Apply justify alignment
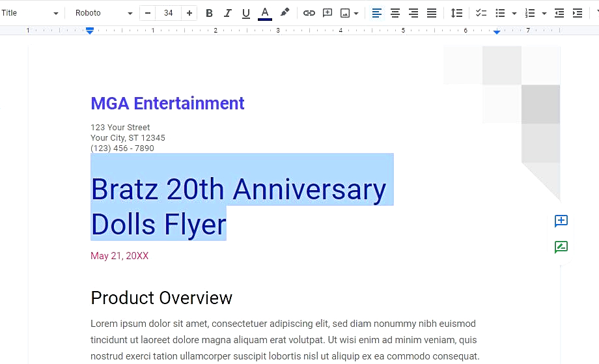The height and width of the screenshot is (364, 599). coord(432,13)
